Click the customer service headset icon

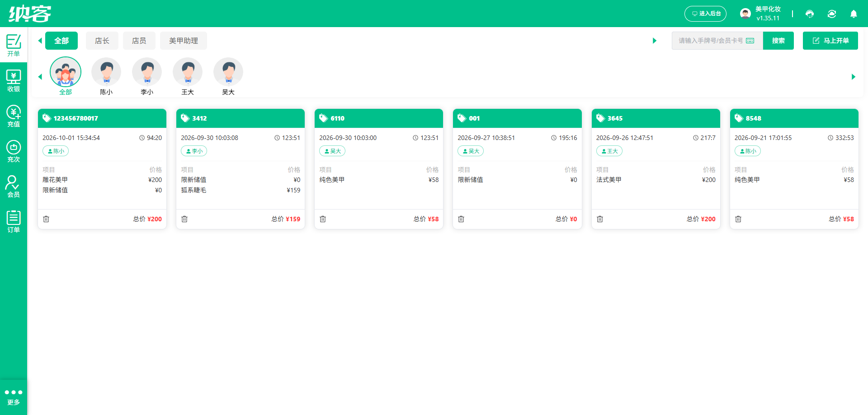pos(810,14)
